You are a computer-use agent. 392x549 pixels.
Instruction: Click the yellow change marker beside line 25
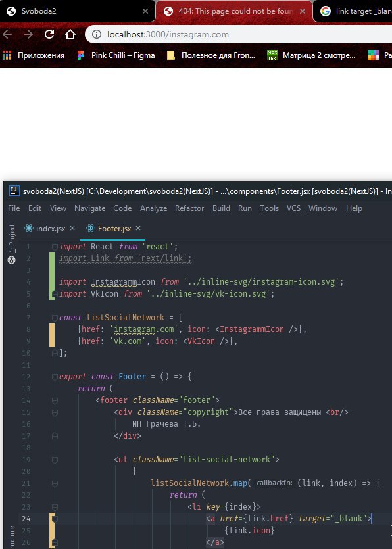(x=51, y=531)
